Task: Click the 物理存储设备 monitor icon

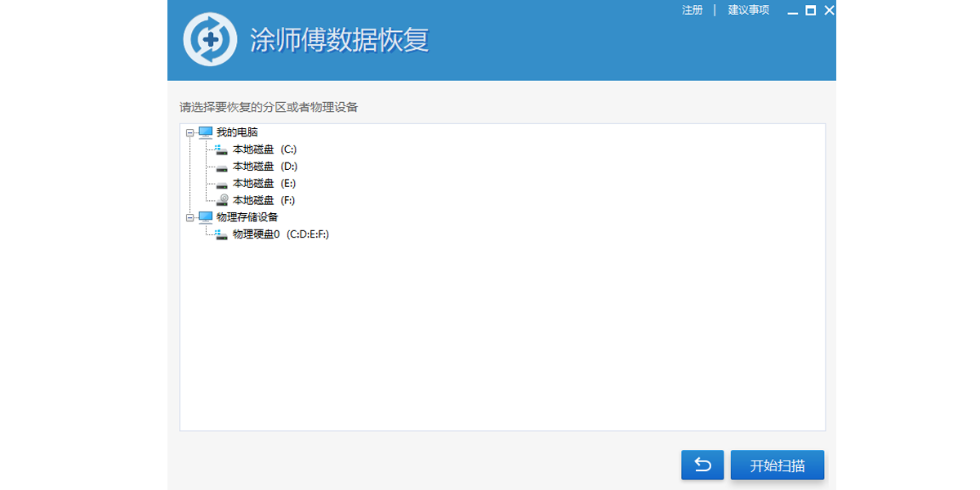Action: coord(205,217)
